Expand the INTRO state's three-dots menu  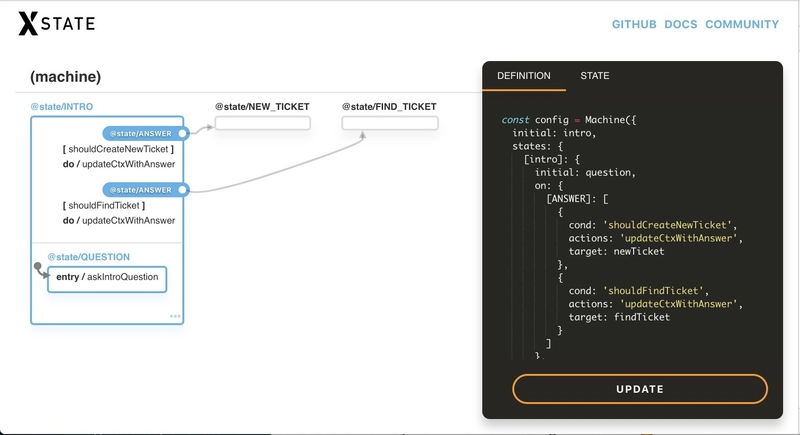[175, 316]
